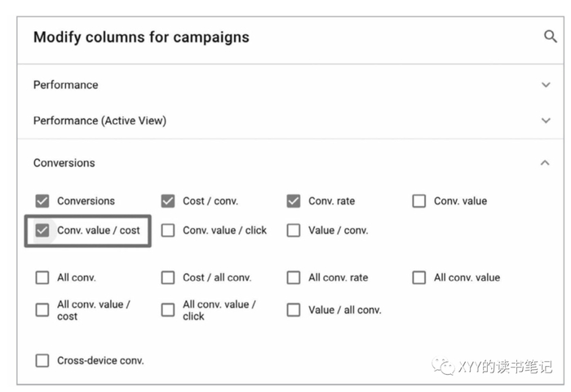Uncheck the Cost / conv. checkbox
The height and width of the screenshot is (392, 571).
point(168,201)
